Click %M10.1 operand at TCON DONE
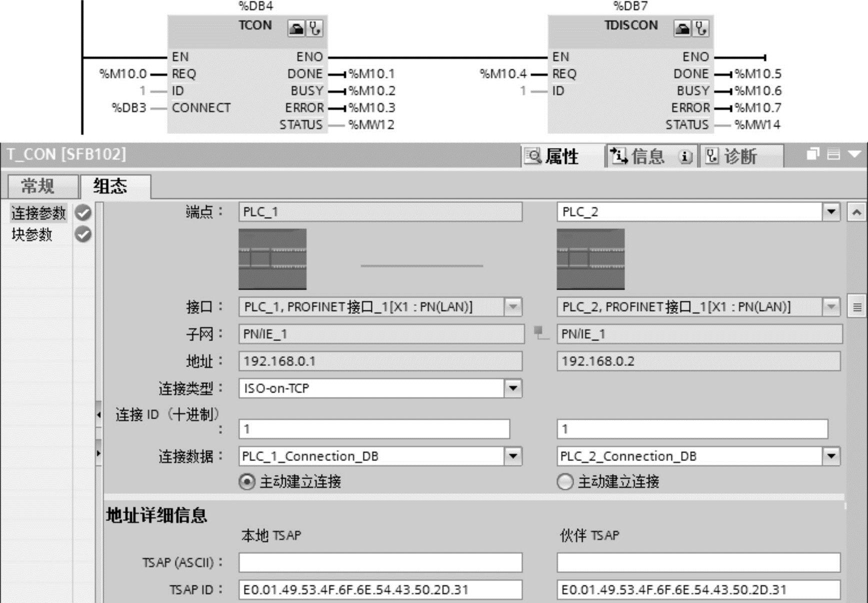Viewport: 868px width, 603px height. click(371, 74)
